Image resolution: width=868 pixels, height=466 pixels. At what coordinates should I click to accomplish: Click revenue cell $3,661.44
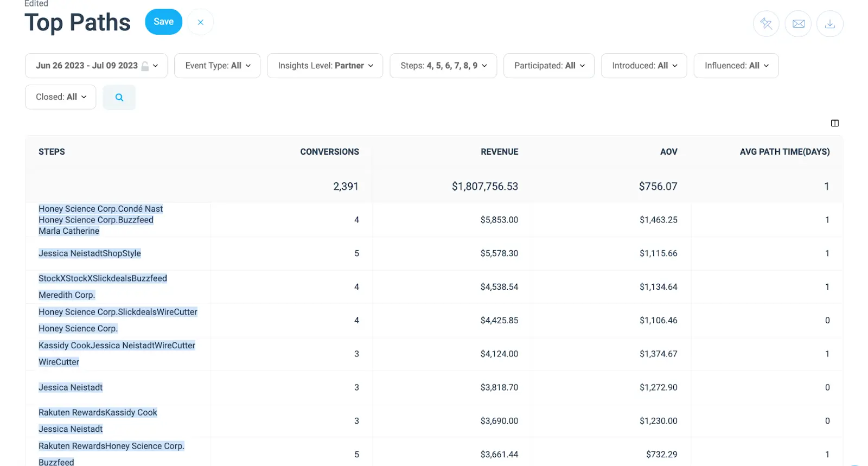[499, 455]
